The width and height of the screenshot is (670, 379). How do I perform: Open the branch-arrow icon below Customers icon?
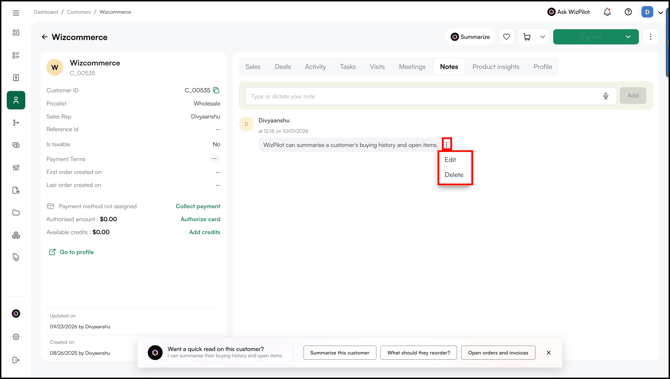coord(16,123)
